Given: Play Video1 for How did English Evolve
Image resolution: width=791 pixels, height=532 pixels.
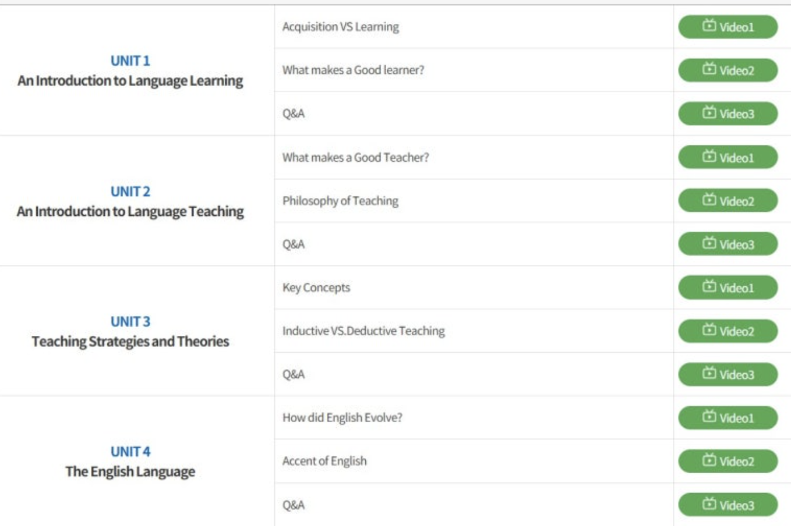Looking at the screenshot, I should pyautogui.click(x=728, y=417).
